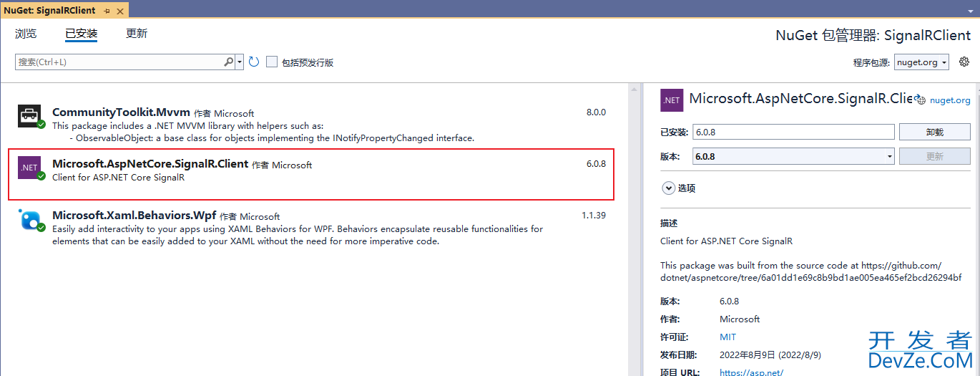Open the https://asp.net/ project URL
980x376 pixels.
[x=751, y=372]
